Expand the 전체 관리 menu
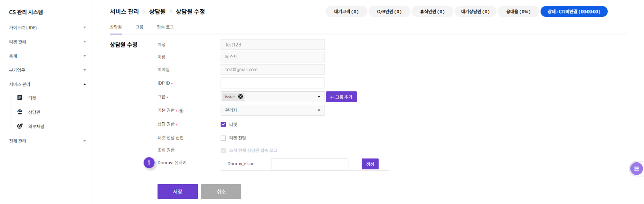The height and width of the screenshot is (204, 644). click(x=47, y=141)
